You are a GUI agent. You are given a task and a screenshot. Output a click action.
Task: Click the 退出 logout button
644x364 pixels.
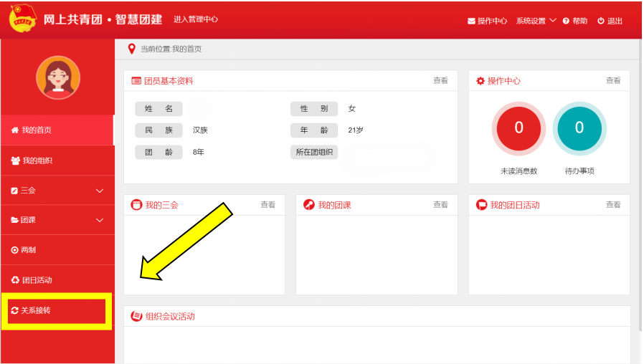[610, 21]
